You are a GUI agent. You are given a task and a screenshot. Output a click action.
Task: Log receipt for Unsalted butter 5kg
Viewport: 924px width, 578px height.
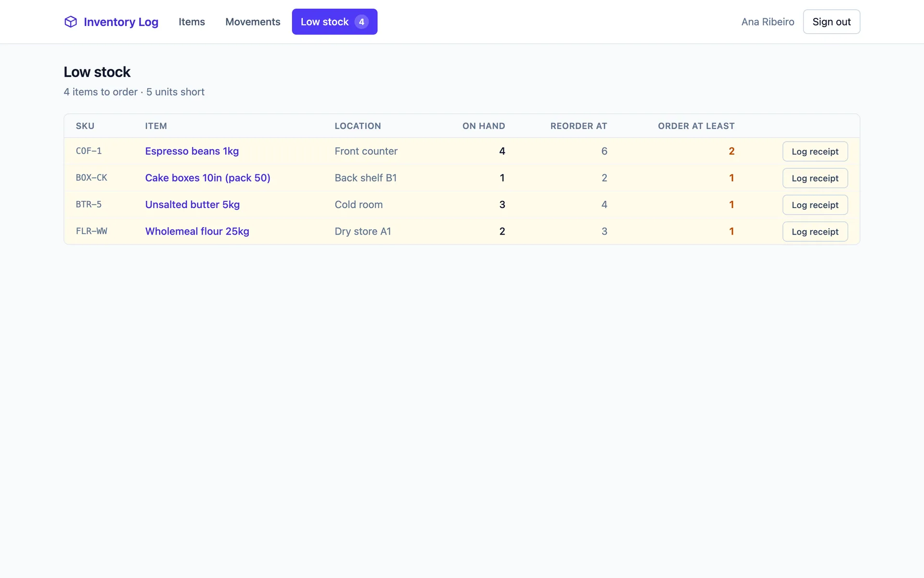[815, 205]
